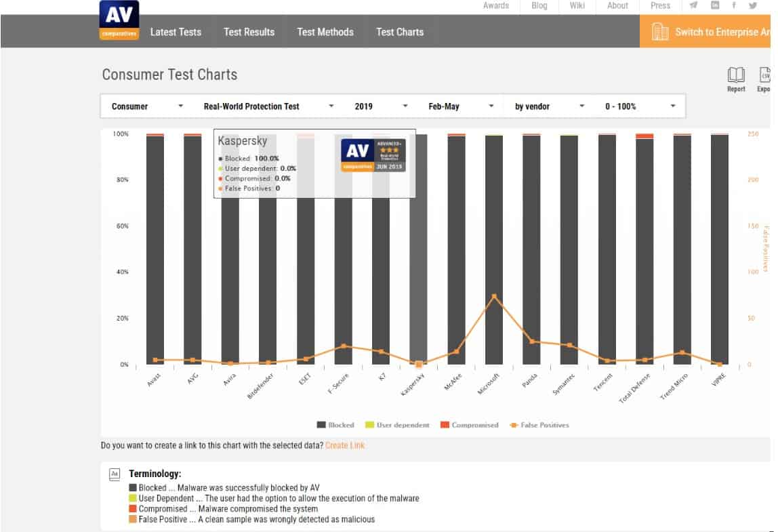Click the Compromised terminology color swatch
The width and height of the screenshot is (778, 532).
(132, 509)
